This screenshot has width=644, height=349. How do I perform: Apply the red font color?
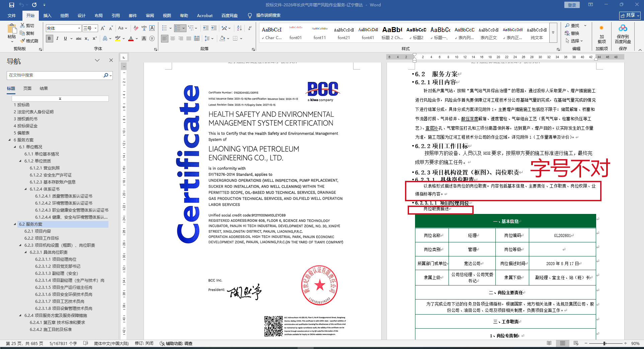[x=131, y=38]
